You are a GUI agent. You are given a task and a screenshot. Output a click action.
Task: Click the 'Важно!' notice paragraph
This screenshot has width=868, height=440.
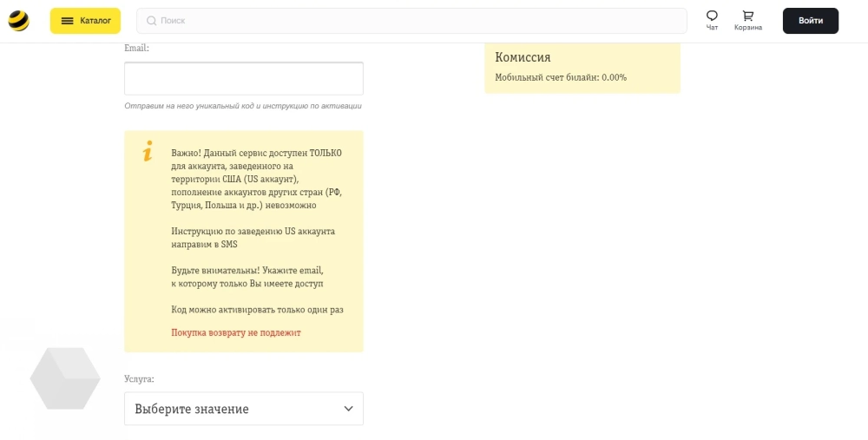click(x=257, y=179)
